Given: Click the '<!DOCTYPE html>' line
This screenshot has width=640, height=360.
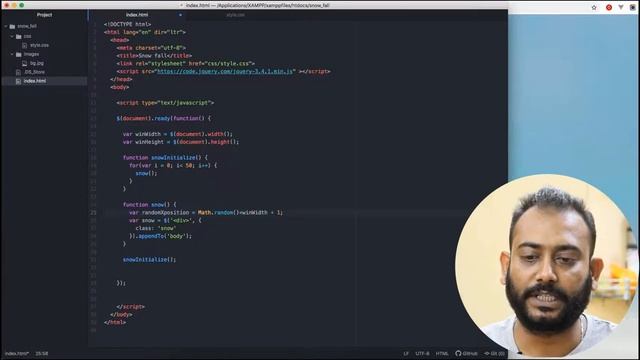Looking at the screenshot, I should [x=127, y=24].
